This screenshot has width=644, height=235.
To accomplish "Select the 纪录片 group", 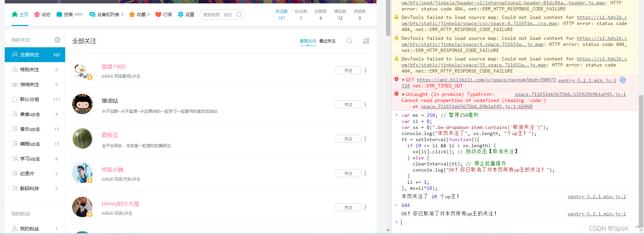I will pyautogui.click(x=35, y=174).
